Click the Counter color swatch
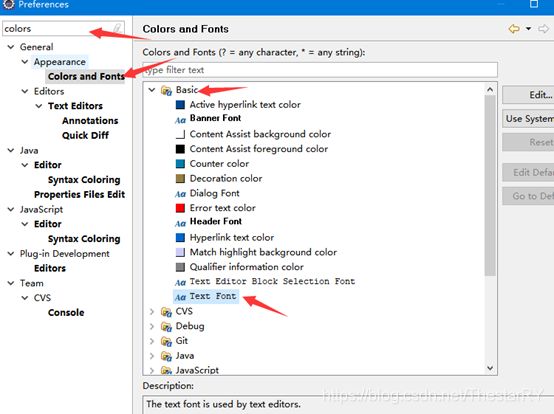 tap(180, 164)
